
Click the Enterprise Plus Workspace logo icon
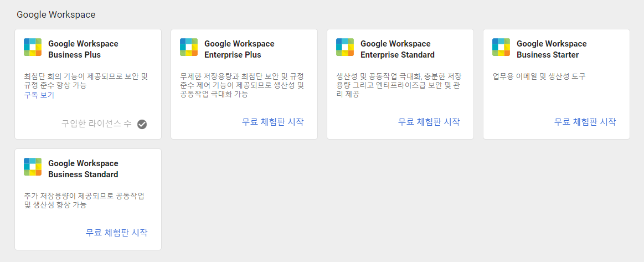point(189,47)
